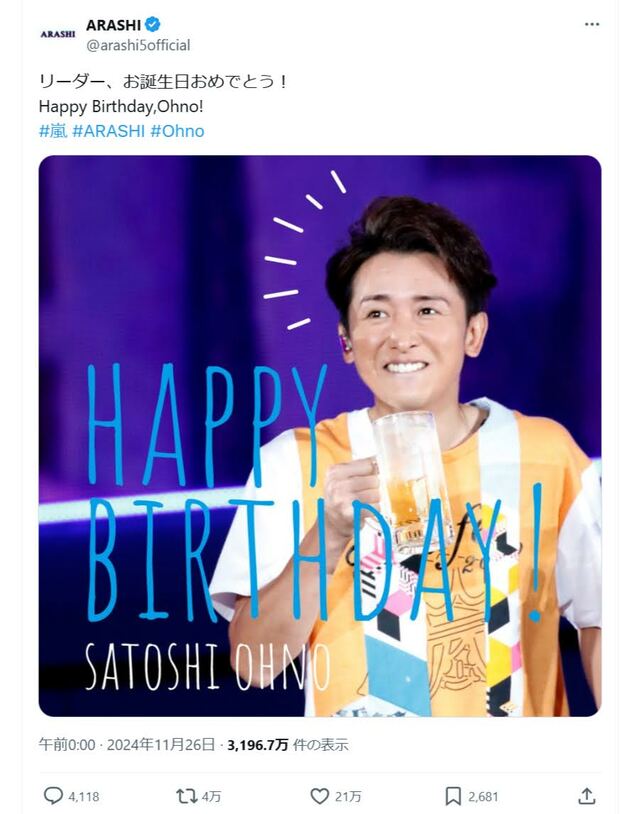This screenshot has width=640, height=814.
Task: Bookmark this post
Action: pyautogui.click(x=453, y=796)
